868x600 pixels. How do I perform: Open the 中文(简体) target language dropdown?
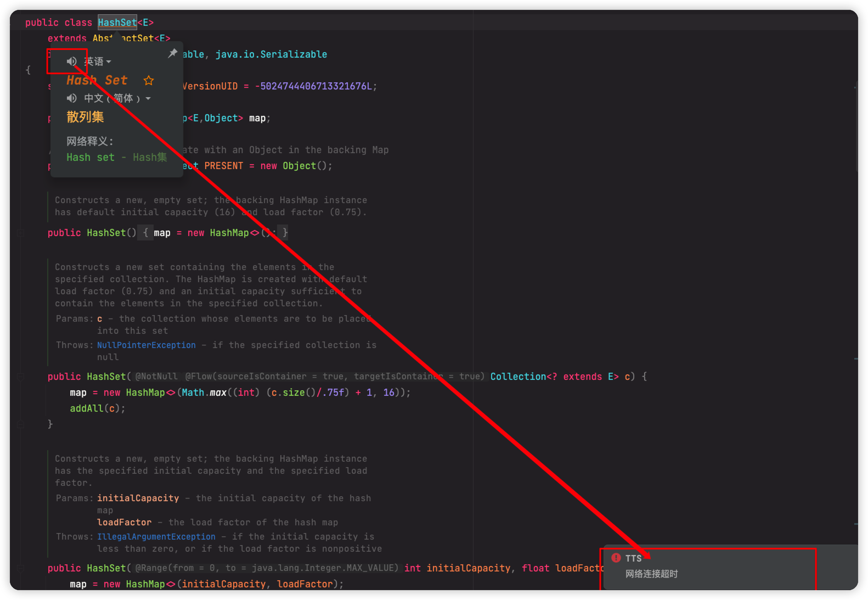[149, 98]
